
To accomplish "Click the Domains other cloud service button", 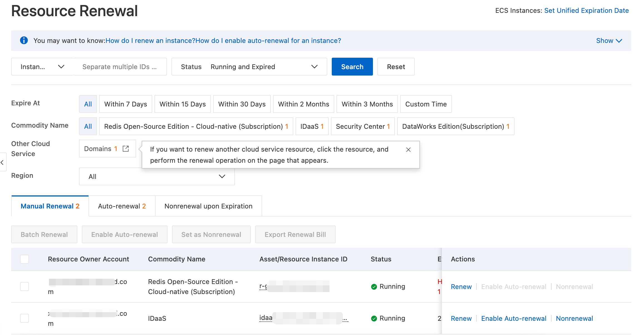I will 107,149.
